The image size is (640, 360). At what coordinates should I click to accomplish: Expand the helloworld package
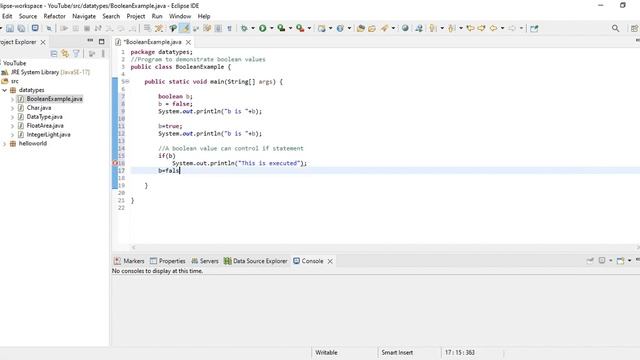click(4, 144)
